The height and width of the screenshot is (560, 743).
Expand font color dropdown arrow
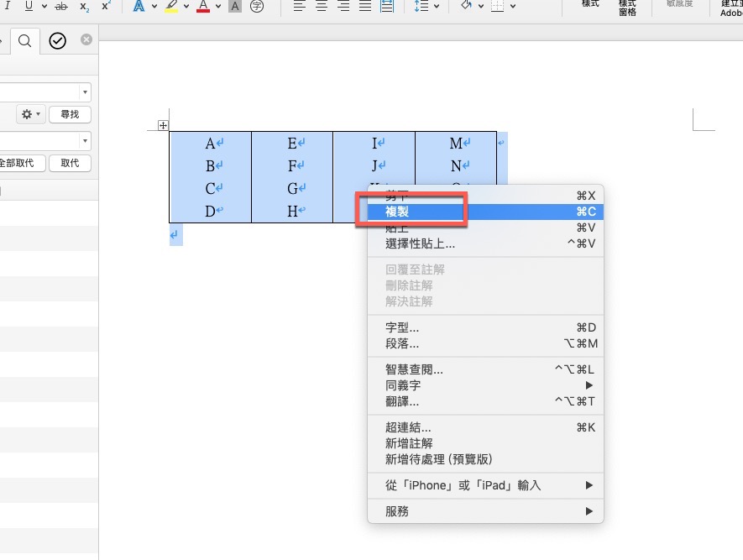[x=218, y=6]
